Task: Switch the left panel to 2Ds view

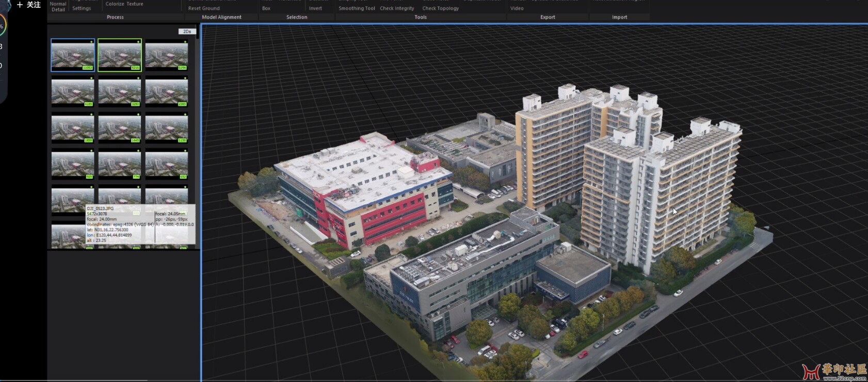Action: coord(187,31)
